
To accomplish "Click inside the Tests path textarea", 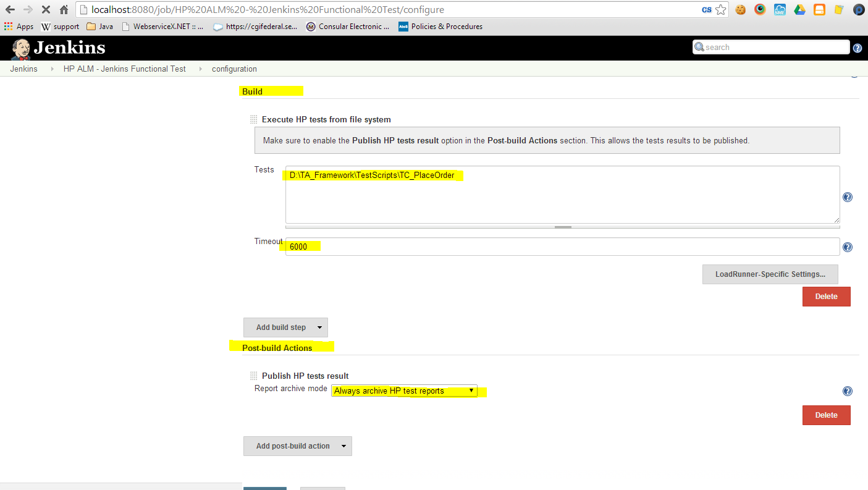I will click(x=563, y=195).
